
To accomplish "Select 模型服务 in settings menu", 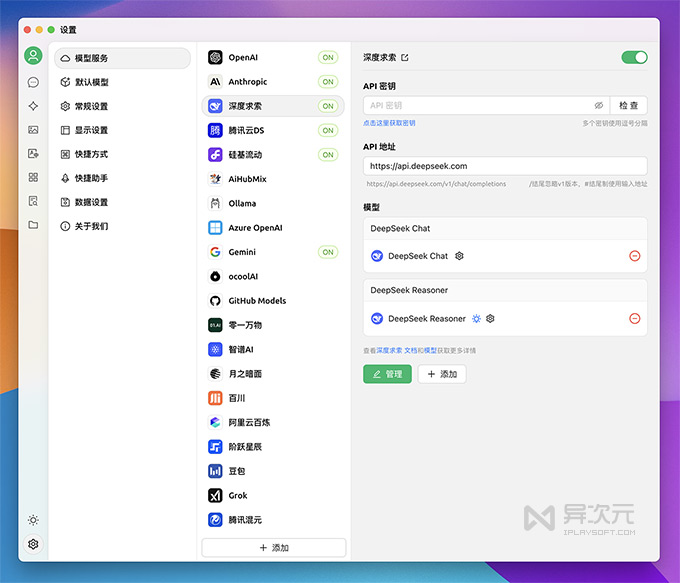I will click(122, 58).
